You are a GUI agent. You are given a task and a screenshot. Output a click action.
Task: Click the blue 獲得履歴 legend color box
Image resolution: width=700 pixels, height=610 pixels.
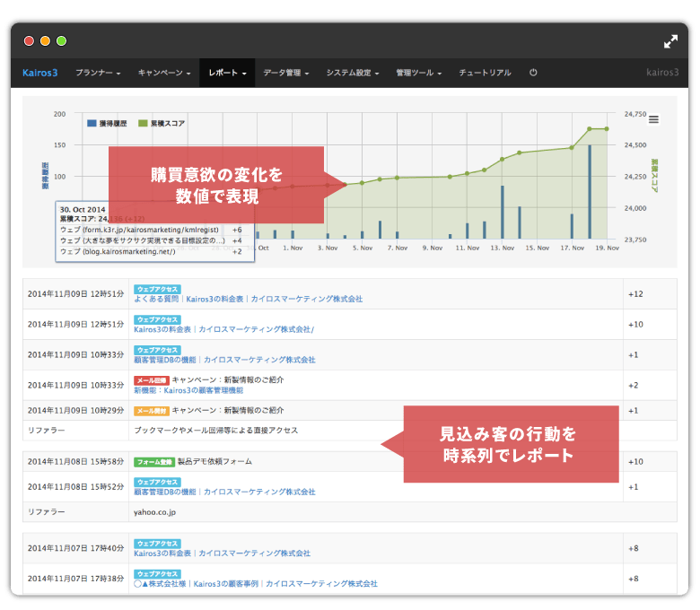(x=92, y=123)
